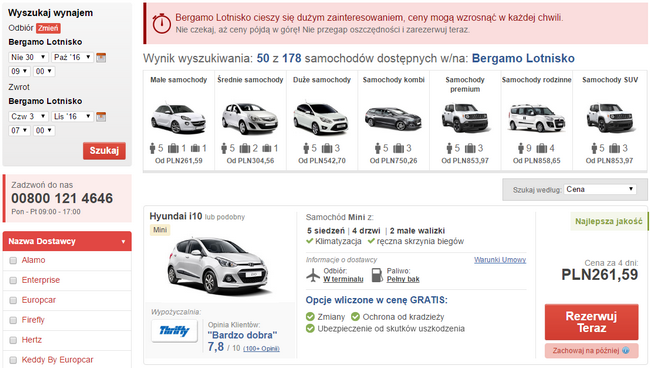Click the Bergamo Lotnisko heading link
The image size is (650, 368).
(523, 58)
